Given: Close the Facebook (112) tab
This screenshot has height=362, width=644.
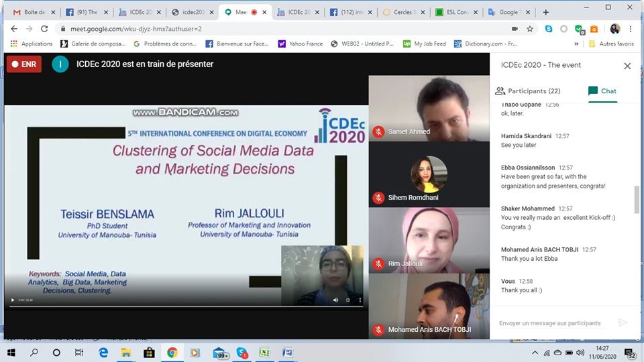Looking at the screenshot, I should 370,12.
